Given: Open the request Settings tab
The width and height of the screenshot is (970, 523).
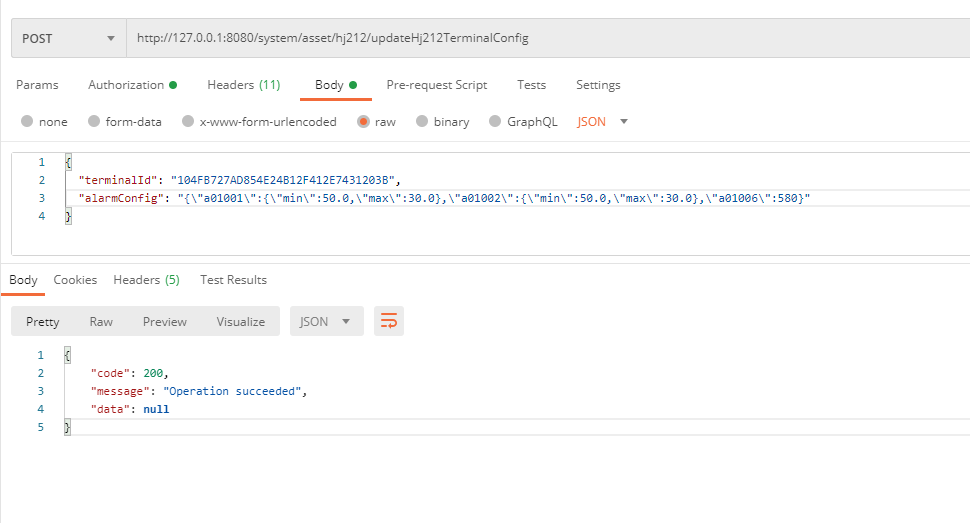Looking at the screenshot, I should pyautogui.click(x=598, y=85).
